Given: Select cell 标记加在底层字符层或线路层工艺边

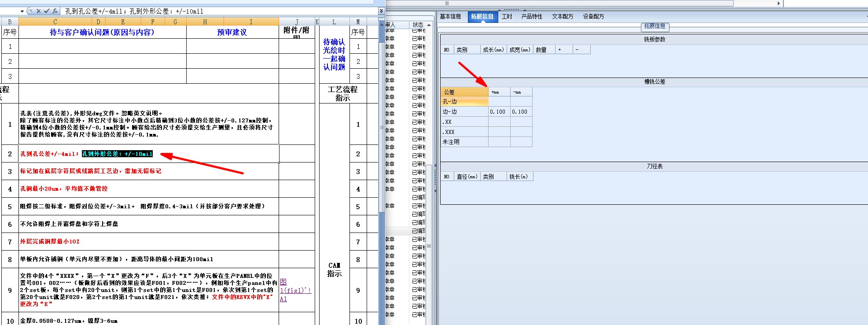Looking at the screenshot, I should (149, 171).
